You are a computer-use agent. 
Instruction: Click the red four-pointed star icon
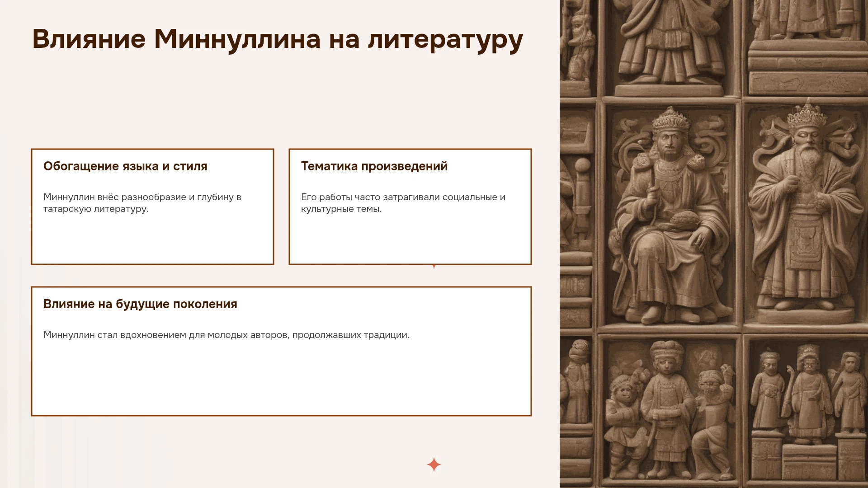[434, 465]
